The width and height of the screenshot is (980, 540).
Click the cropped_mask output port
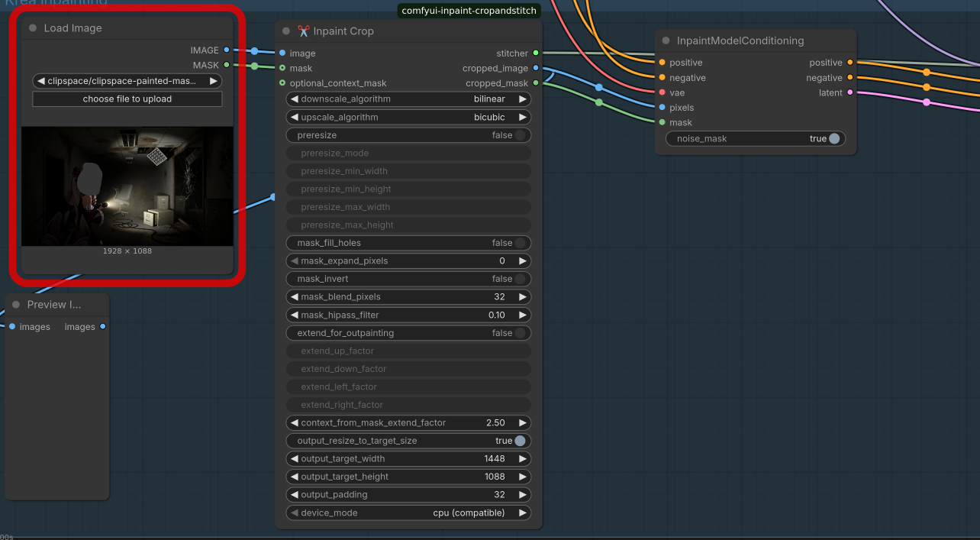[536, 83]
